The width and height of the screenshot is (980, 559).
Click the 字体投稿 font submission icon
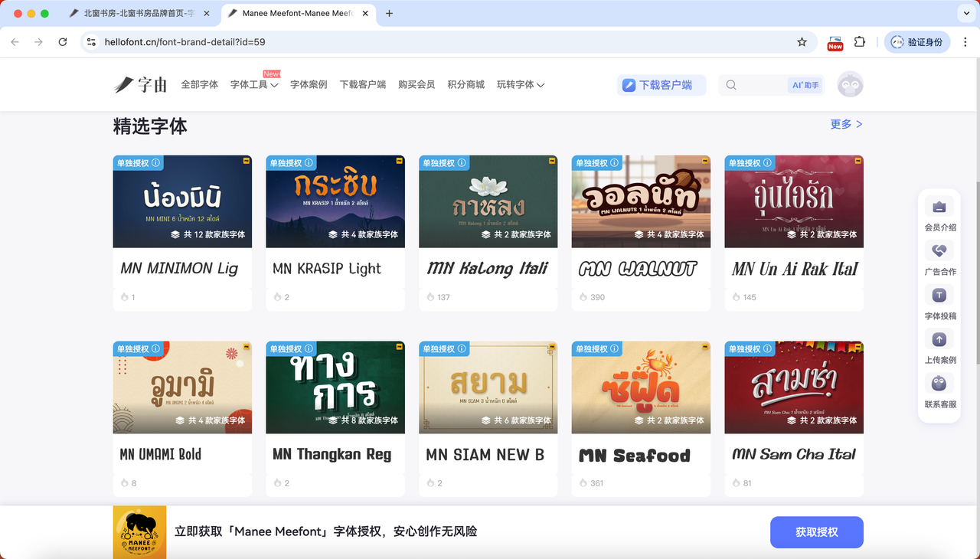coord(939,296)
